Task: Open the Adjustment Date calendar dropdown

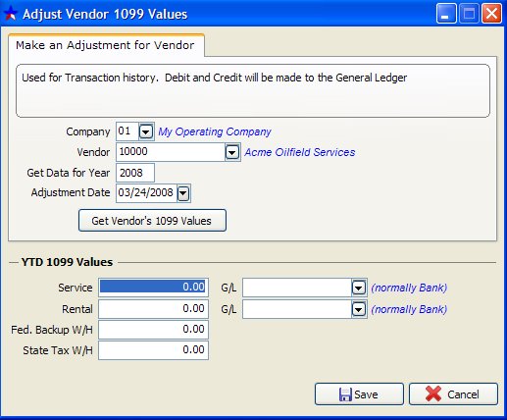Action: click(183, 193)
